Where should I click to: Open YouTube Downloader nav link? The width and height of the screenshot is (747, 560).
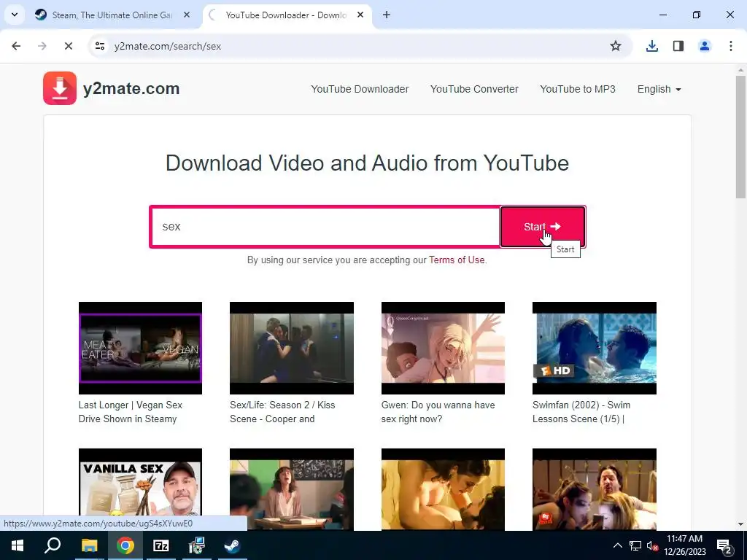(x=360, y=89)
